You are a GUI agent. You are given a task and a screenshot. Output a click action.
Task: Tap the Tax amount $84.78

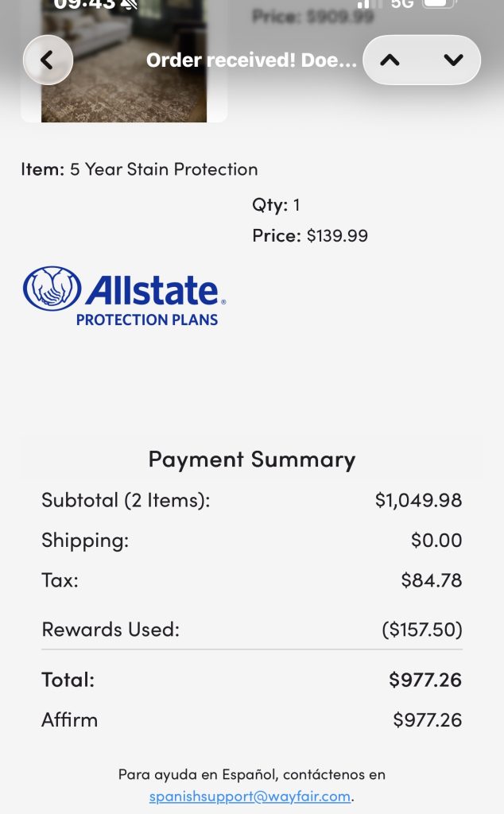pos(431,580)
